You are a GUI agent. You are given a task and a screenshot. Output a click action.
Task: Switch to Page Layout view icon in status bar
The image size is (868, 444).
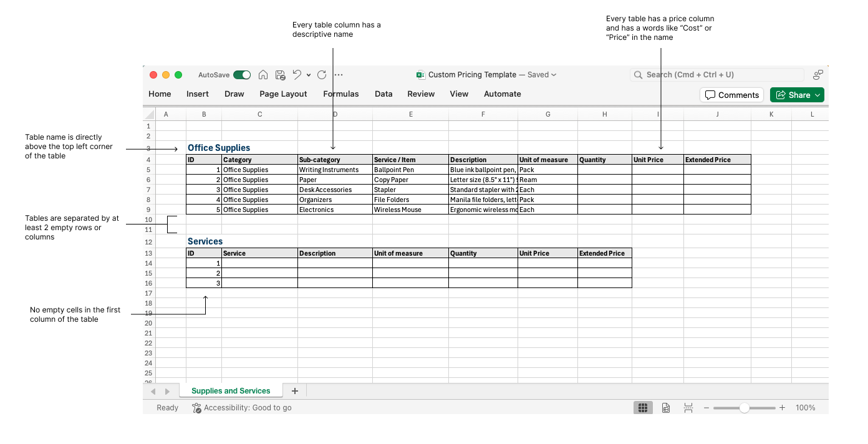point(666,407)
